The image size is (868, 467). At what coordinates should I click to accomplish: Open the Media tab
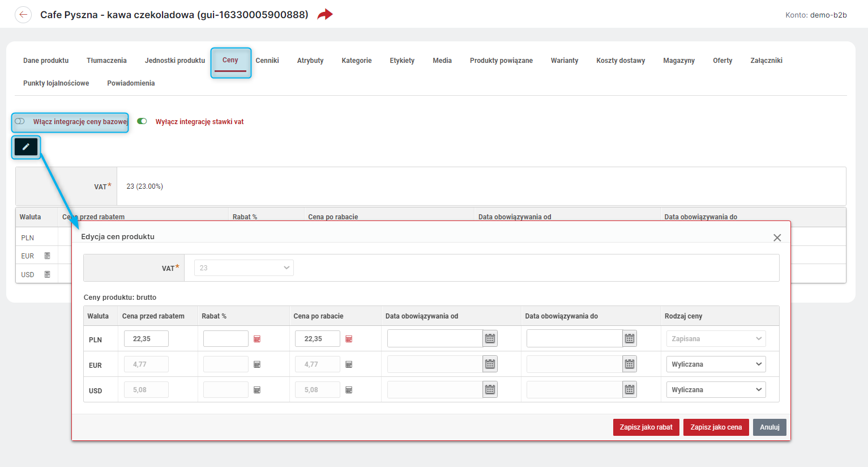point(442,61)
